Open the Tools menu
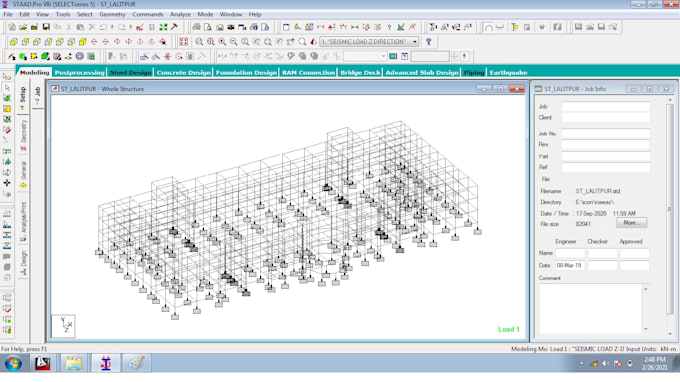The width and height of the screenshot is (680, 382). 62,14
